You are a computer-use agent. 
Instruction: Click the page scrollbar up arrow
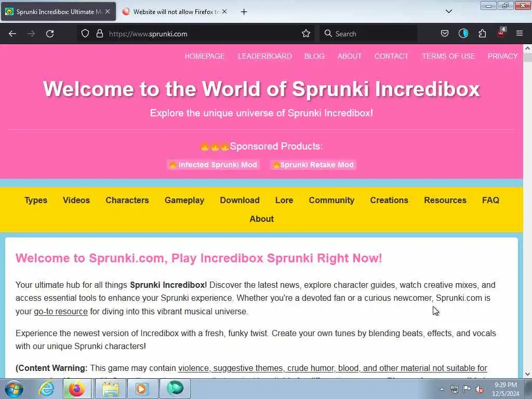click(528, 48)
